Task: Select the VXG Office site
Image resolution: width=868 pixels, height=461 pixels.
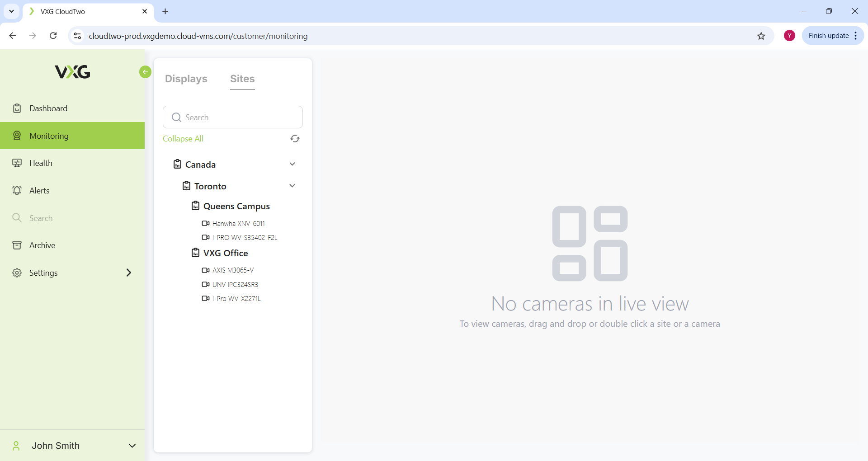Action: pos(226,253)
